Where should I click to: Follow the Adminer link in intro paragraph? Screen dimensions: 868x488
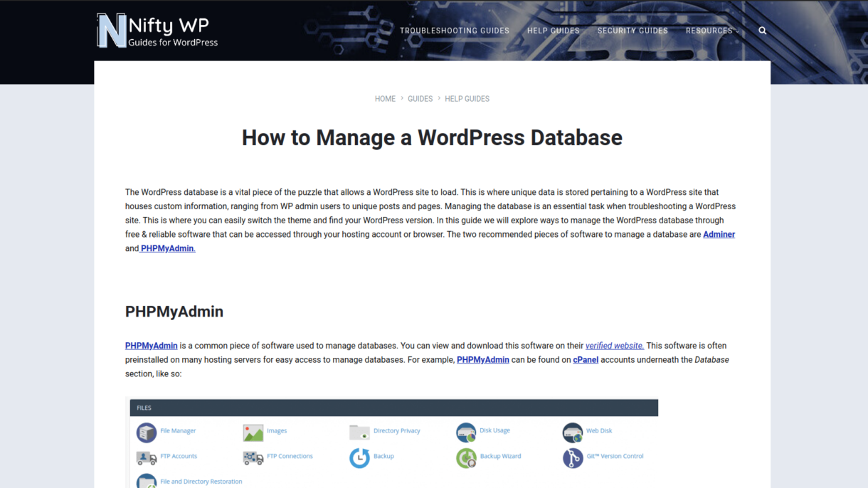[x=719, y=234]
